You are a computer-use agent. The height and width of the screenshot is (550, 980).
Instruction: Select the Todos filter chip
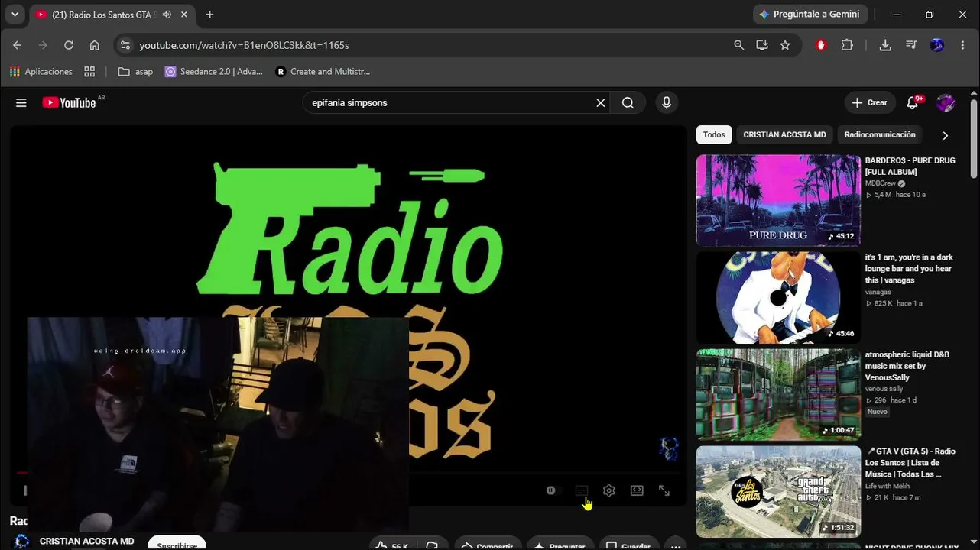(714, 135)
